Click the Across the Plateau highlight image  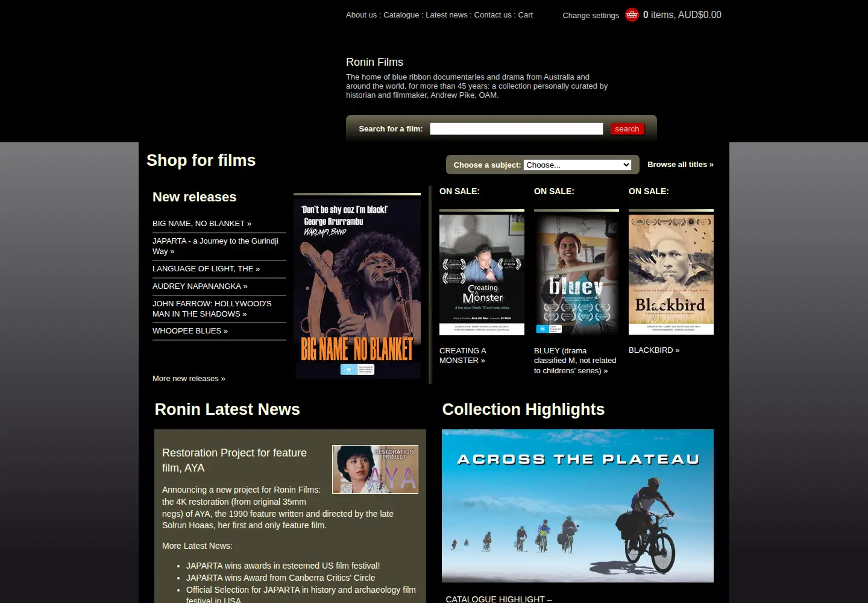pyautogui.click(x=577, y=506)
